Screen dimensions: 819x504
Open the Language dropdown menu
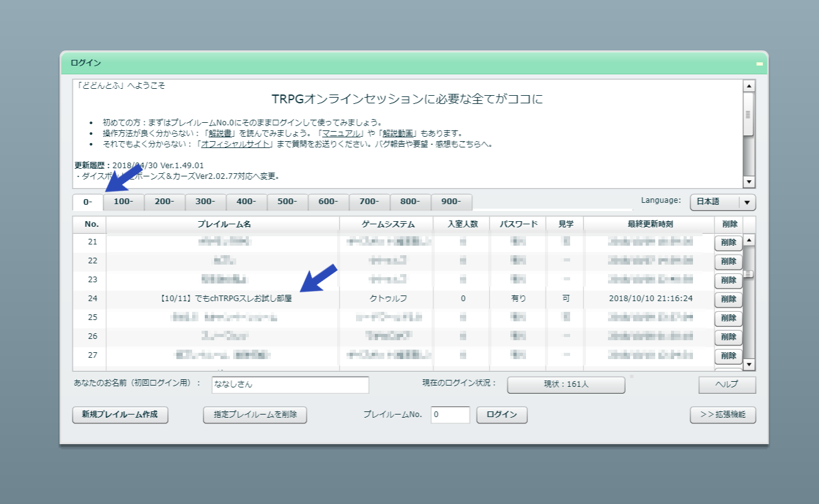pyautogui.click(x=747, y=202)
